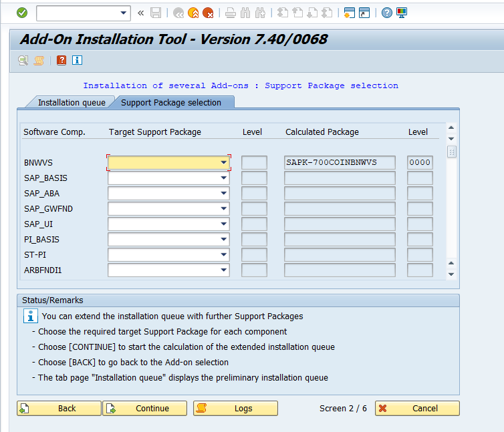
Task: Select the Support Package selection tab
Action: (x=171, y=102)
